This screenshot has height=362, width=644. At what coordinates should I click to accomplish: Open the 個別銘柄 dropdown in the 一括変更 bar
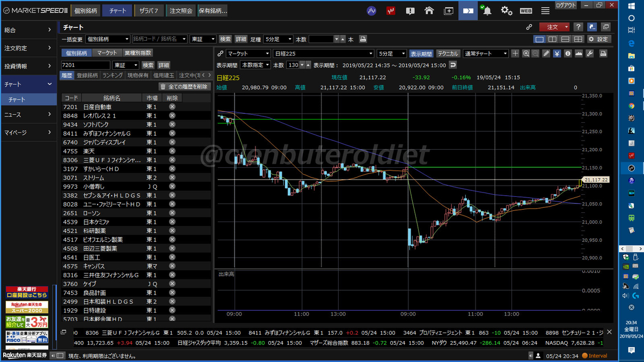point(107,39)
